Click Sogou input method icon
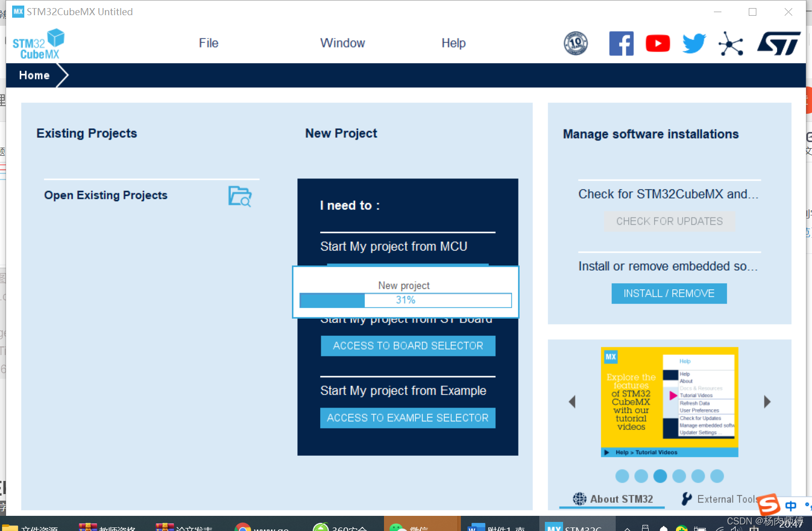 [768, 504]
